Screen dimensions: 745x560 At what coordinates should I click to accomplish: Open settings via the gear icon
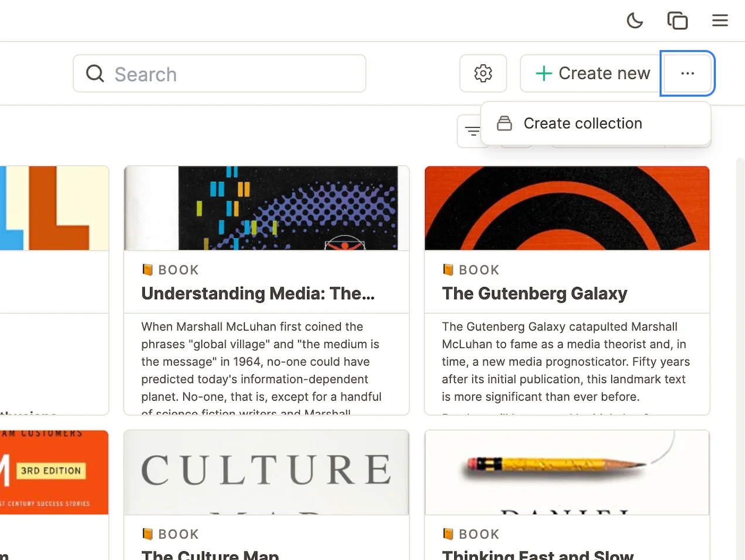(483, 74)
